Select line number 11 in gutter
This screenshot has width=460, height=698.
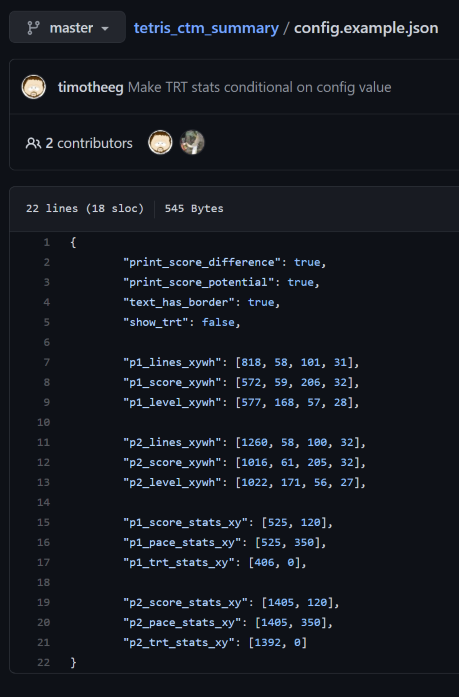pyautogui.click(x=44, y=442)
